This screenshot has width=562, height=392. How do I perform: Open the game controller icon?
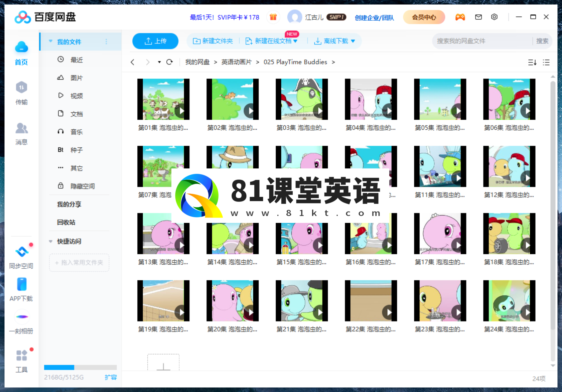[x=460, y=17]
